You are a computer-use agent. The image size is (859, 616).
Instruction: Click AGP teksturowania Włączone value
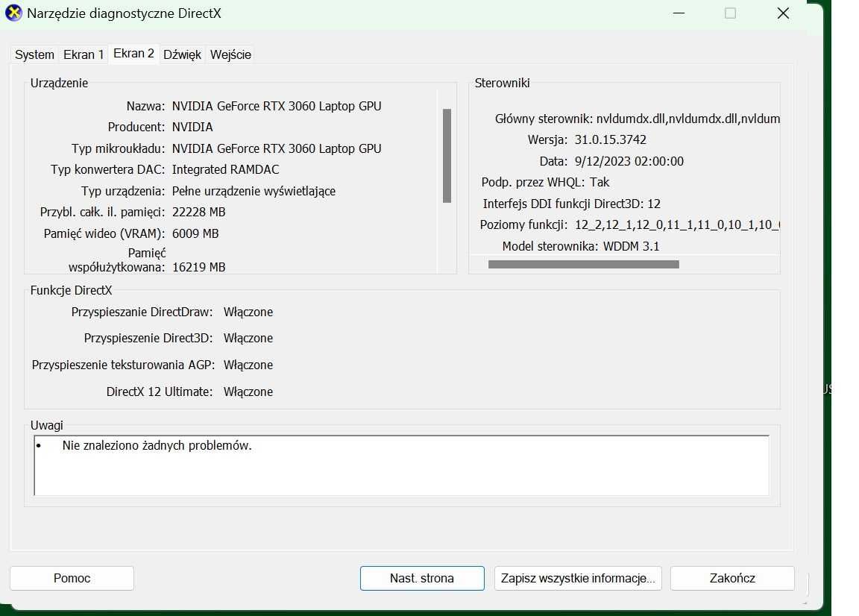(x=248, y=365)
